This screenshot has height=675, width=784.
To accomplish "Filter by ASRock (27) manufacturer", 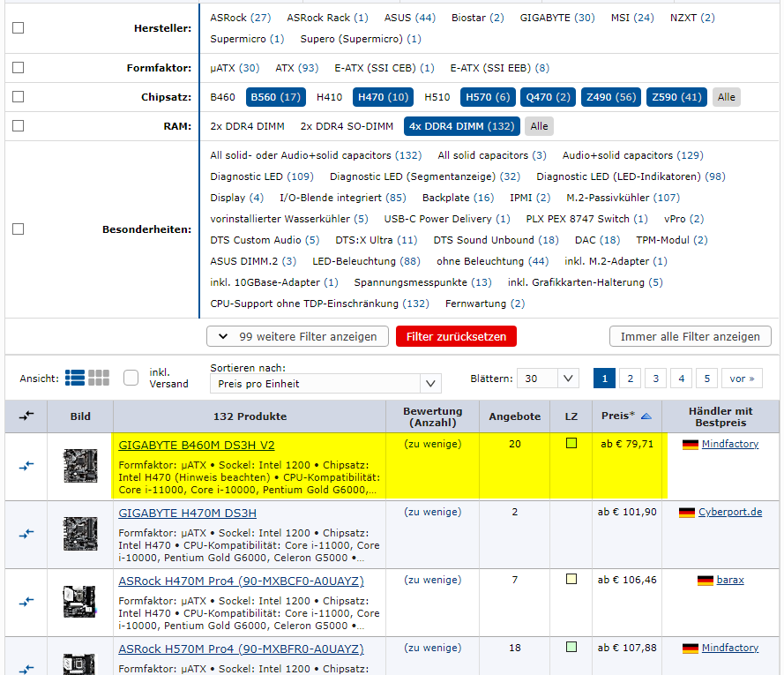I will pyautogui.click(x=241, y=18).
